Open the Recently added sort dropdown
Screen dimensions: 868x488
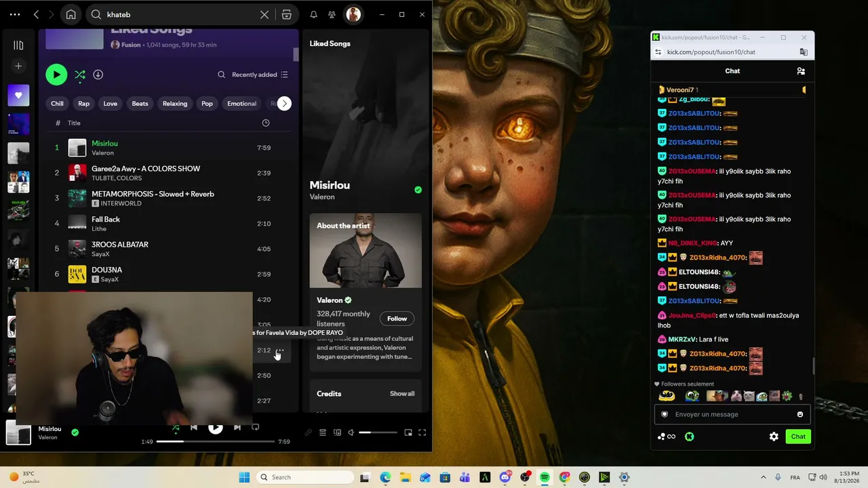tap(260, 75)
